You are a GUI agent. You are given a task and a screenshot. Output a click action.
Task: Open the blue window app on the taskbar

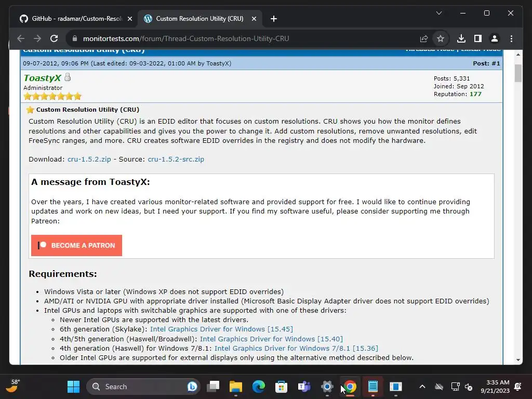tap(395, 387)
